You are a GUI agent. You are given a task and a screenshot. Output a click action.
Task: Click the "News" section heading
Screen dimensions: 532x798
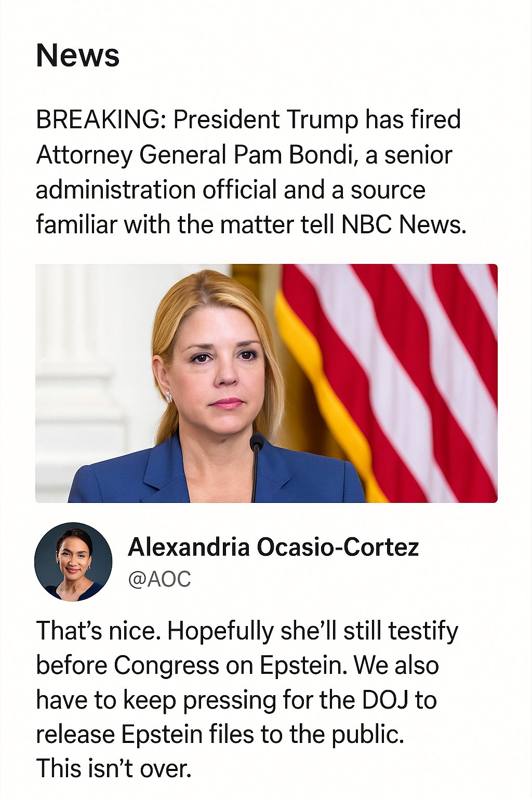click(x=78, y=55)
